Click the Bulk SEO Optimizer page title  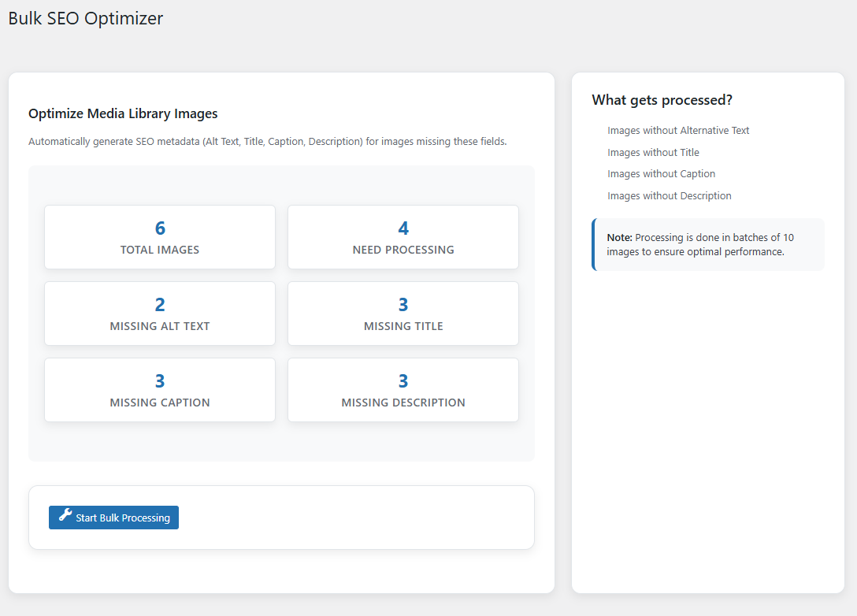pos(86,18)
